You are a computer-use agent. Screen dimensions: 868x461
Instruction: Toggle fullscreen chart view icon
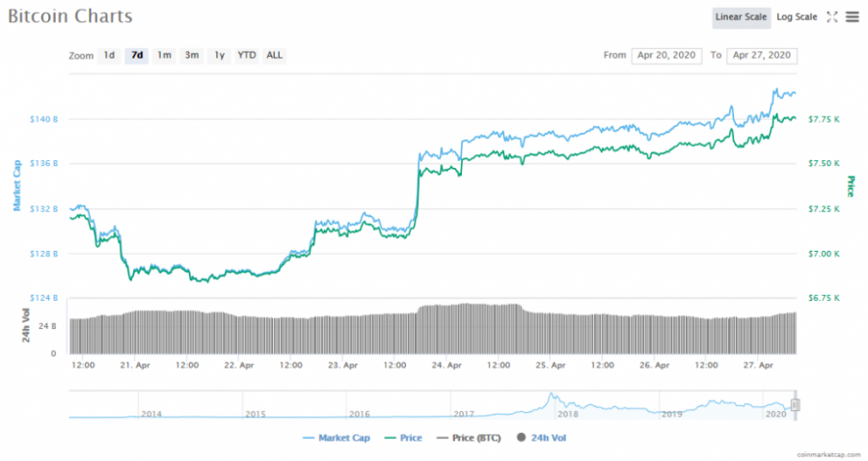coord(832,17)
